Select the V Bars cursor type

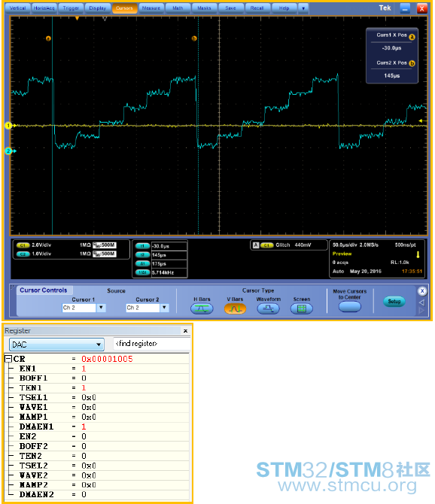(235, 309)
